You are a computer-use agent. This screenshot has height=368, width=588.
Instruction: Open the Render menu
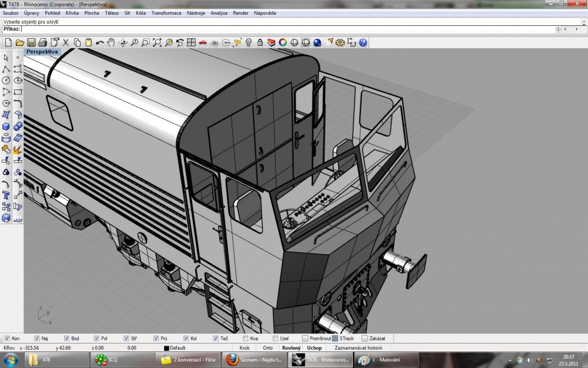(x=240, y=13)
